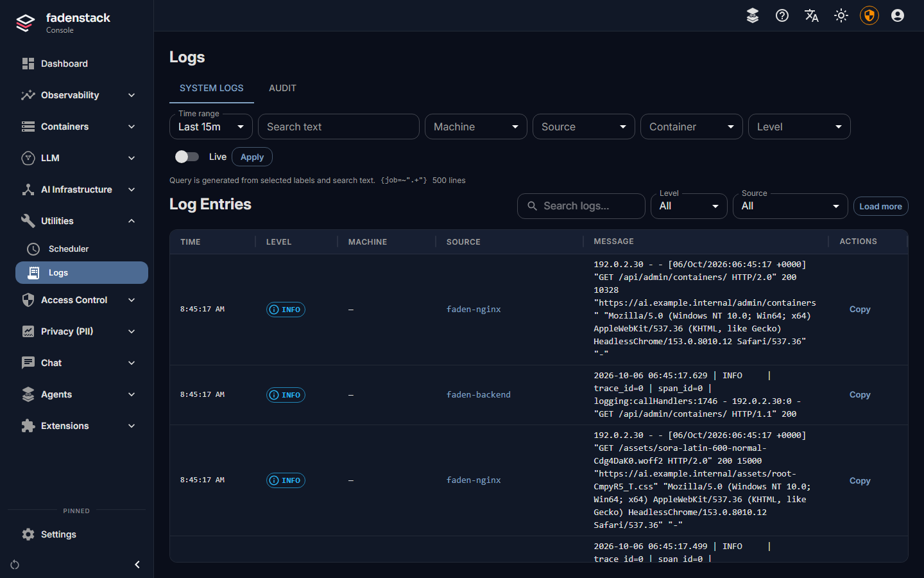This screenshot has width=924, height=578.
Task: Expand the Containers menu
Action: (x=81, y=127)
